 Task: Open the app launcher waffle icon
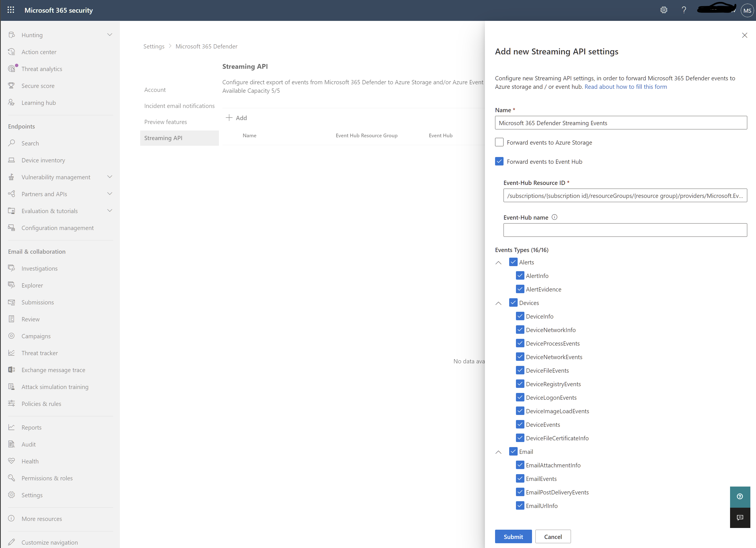[11, 10]
